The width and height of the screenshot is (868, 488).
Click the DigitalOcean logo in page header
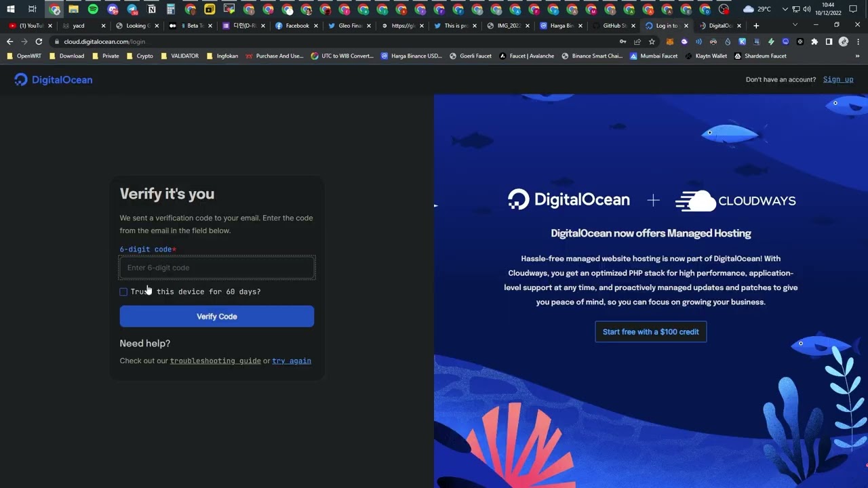click(53, 80)
